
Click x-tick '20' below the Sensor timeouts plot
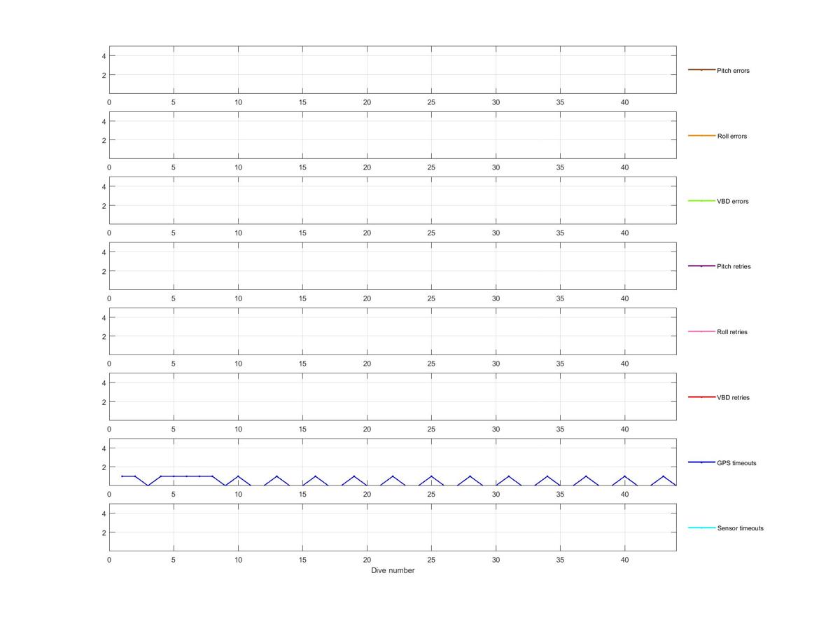click(x=367, y=560)
